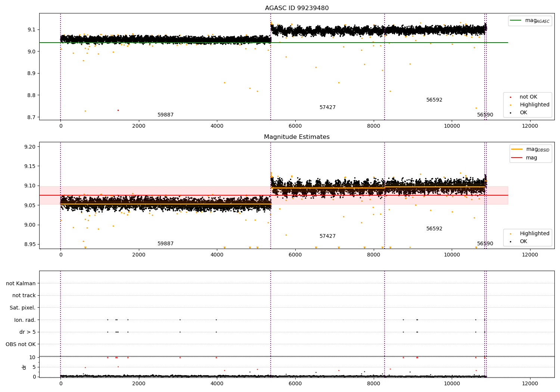
Task: Click the 9.1 y-axis tick of top plot
Action: [x=31, y=29]
